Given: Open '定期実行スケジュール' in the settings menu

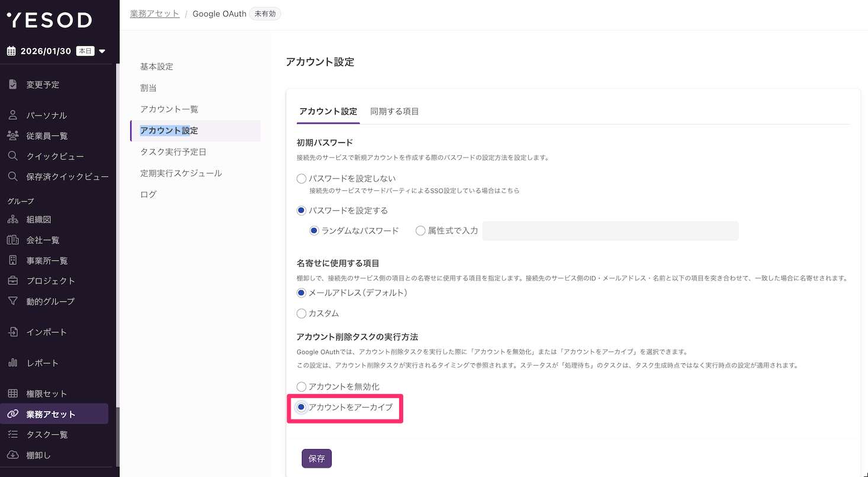Looking at the screenshot, I should pos(181,173).
